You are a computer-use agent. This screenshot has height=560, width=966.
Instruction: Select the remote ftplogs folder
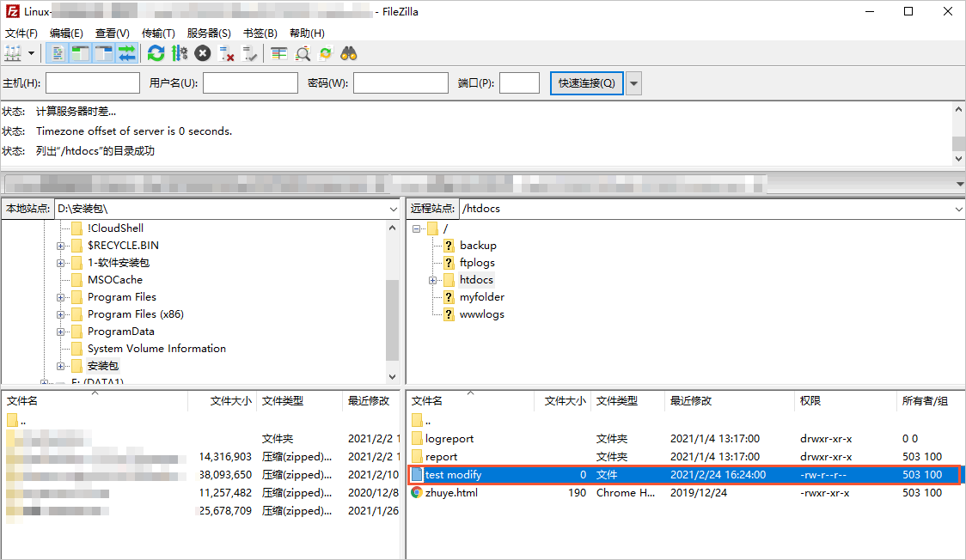[477, 262]
